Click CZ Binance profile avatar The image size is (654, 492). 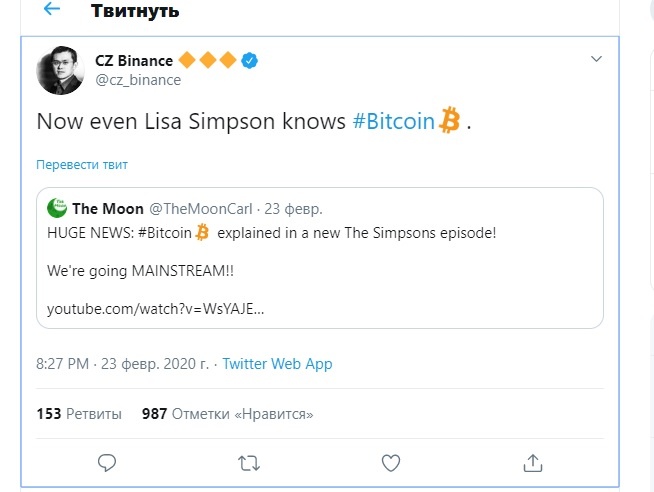tap(60, 71)
